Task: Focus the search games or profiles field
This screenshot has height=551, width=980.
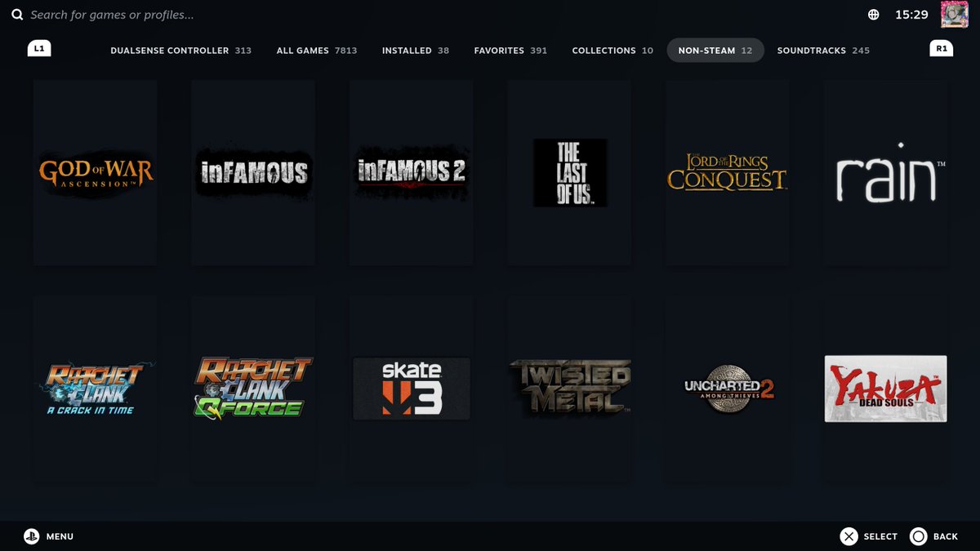Action: [x=112, y=15]
